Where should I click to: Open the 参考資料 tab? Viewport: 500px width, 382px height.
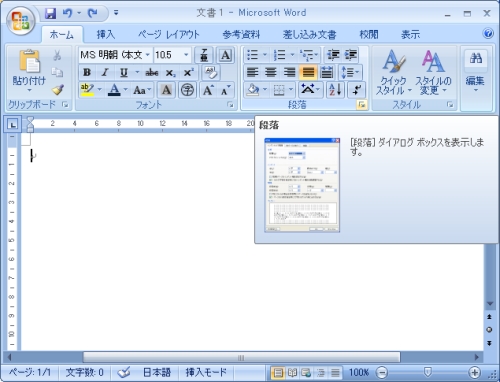pos(241,34)
